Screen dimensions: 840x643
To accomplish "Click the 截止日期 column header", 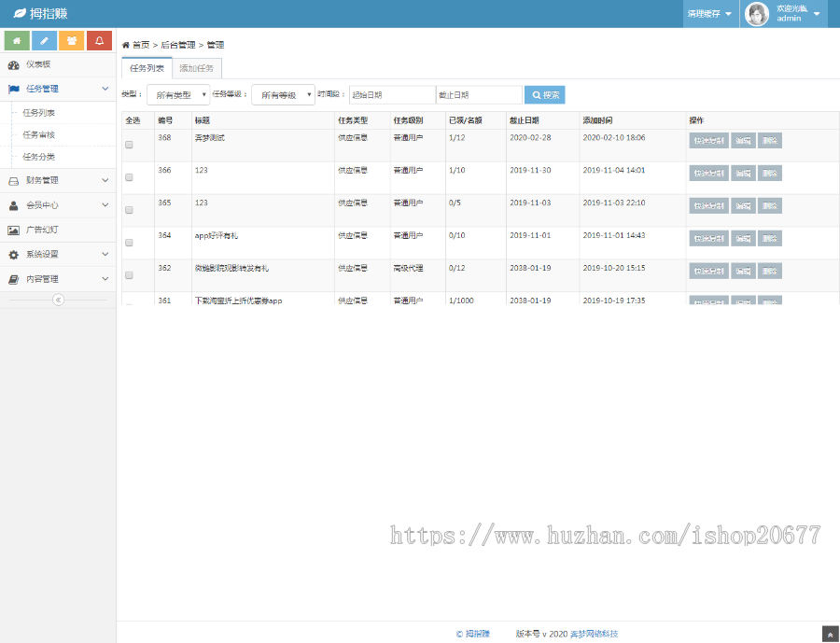I will 524,120.
